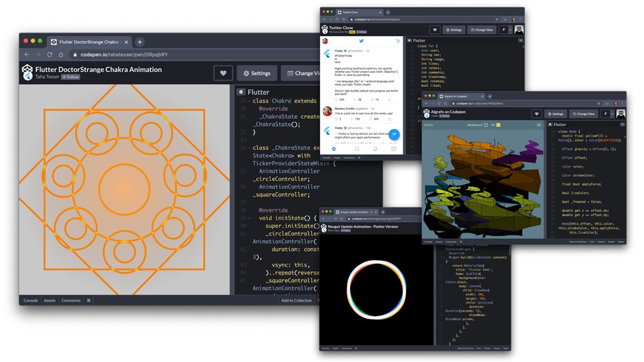Open the Algrafx hamburger menu icon
Screen dimensions: 644x362
pyautogui.click(x=539, y=125)
